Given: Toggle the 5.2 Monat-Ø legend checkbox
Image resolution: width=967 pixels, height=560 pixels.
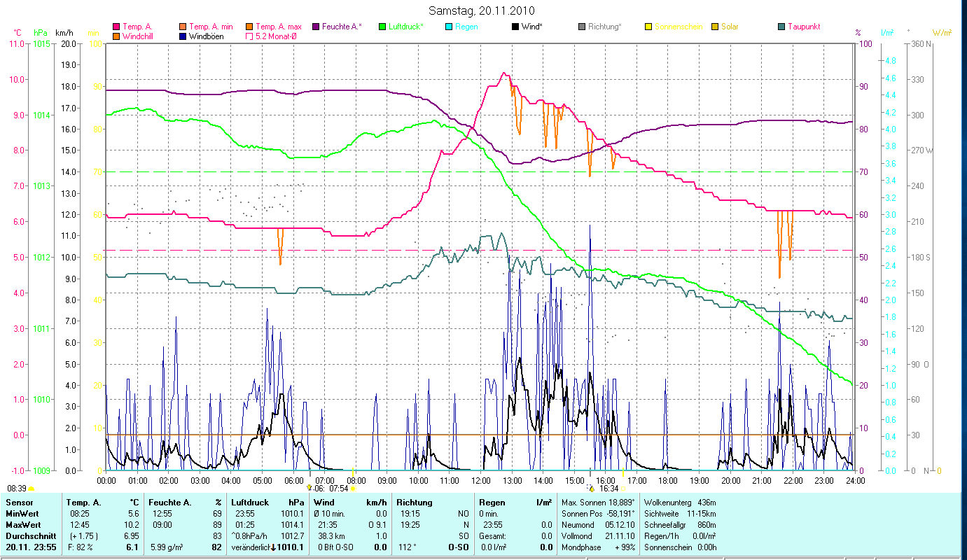Looking at the screenshot, I should coord(249,36).
